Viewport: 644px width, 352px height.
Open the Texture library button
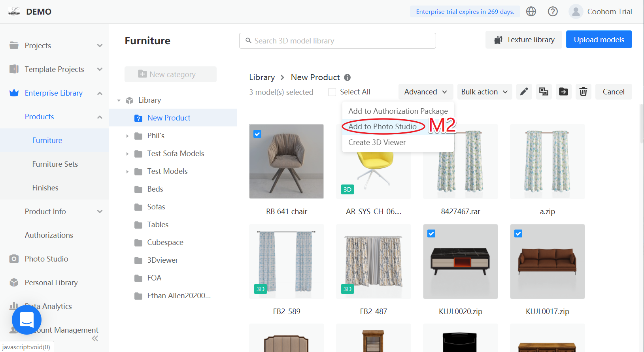[523, 40]
